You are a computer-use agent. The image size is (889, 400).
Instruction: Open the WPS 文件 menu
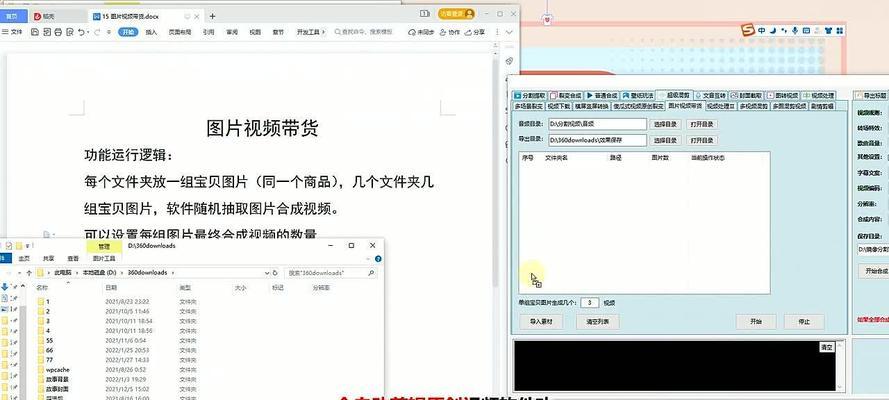pos(12,32)
